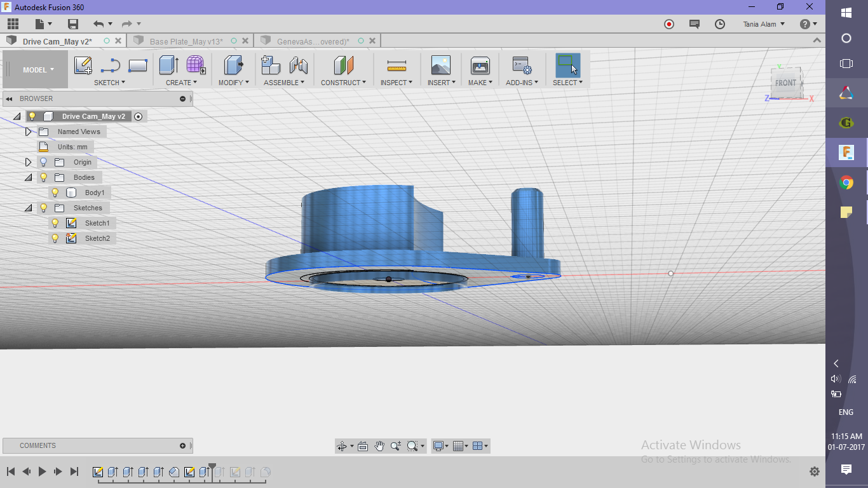Jump to timeline end
Screen dimensions: 868x488
tap(74, 471)
